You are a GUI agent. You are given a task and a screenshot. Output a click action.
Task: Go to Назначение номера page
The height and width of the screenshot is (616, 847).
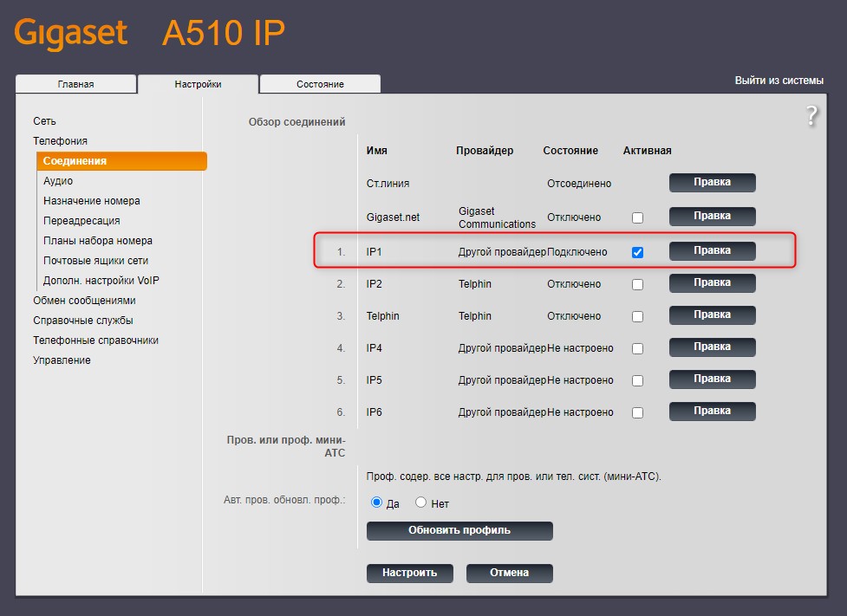pos(92,201)
